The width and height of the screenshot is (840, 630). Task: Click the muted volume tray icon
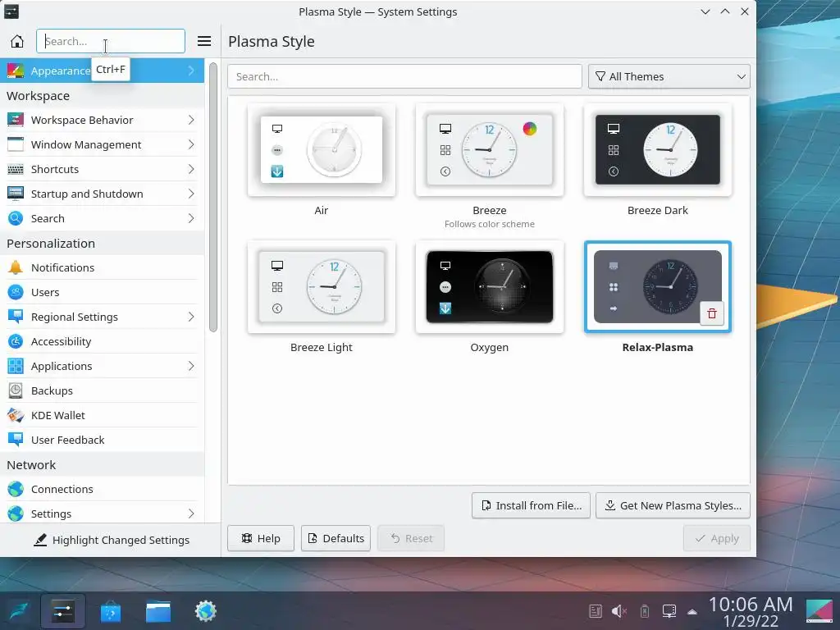(x=619, y=611)
